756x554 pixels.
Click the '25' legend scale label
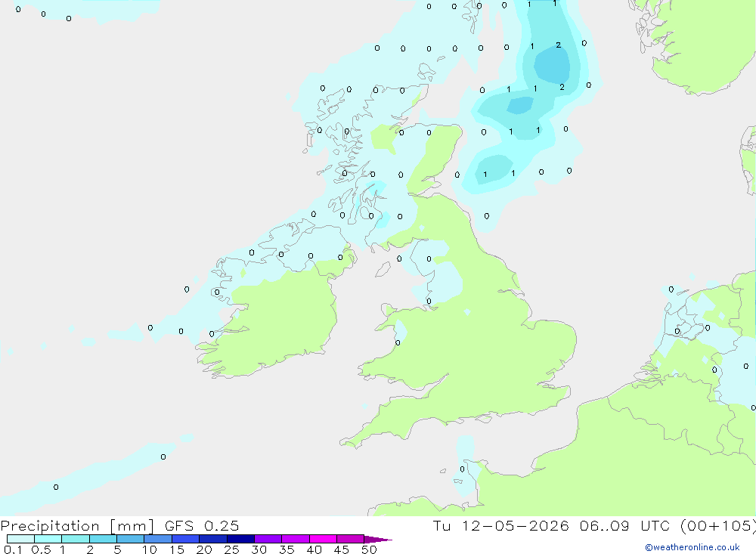pos(231,549)
